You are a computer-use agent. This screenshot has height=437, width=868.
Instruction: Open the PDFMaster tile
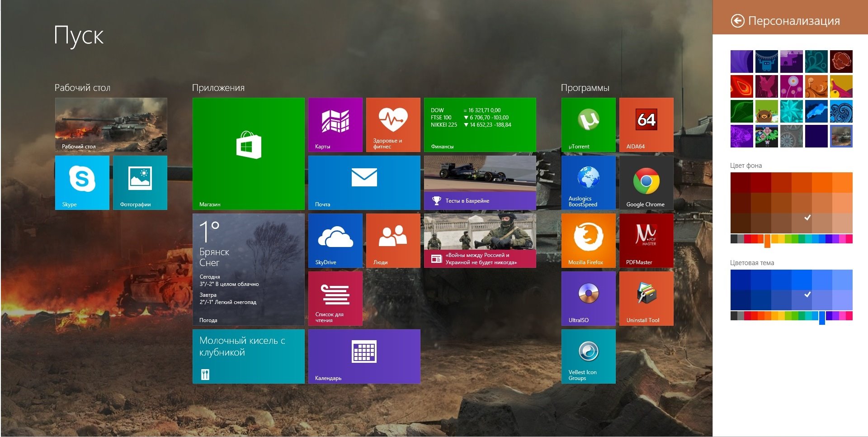coord(646,240)
